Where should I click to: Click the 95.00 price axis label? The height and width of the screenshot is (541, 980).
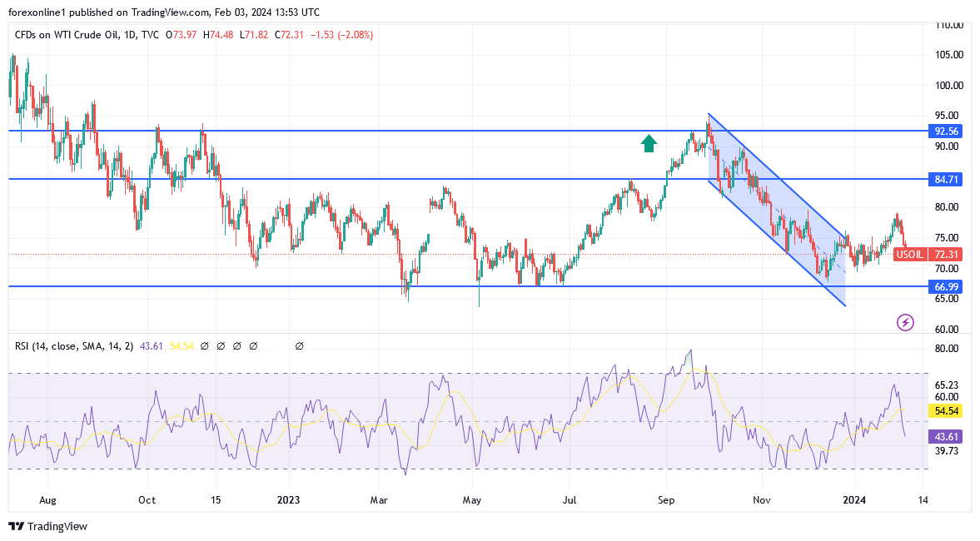point(946,116)
